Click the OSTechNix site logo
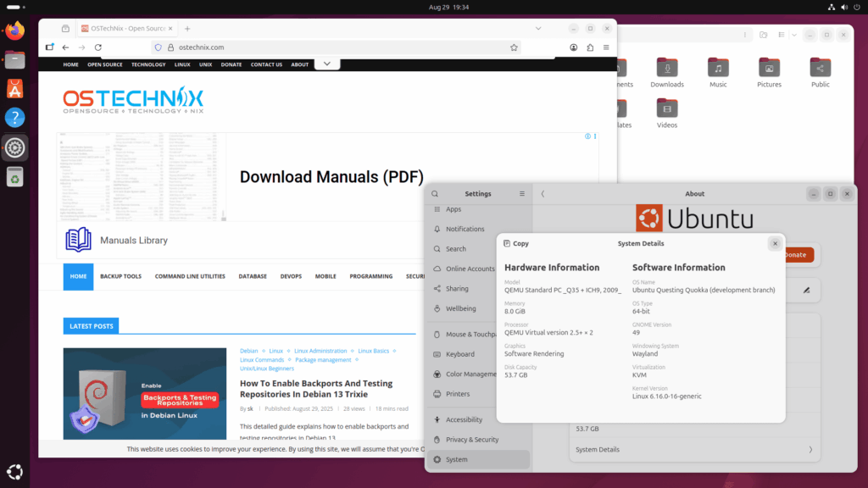868x488 pixels. click(133, 100)
